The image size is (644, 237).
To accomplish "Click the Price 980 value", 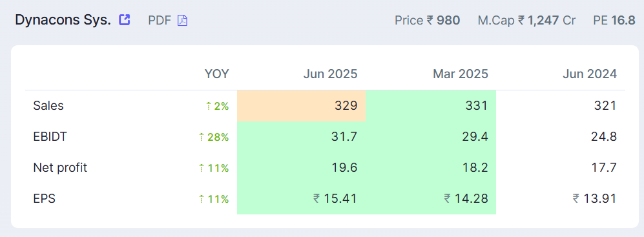I will [x=448, y=20].
